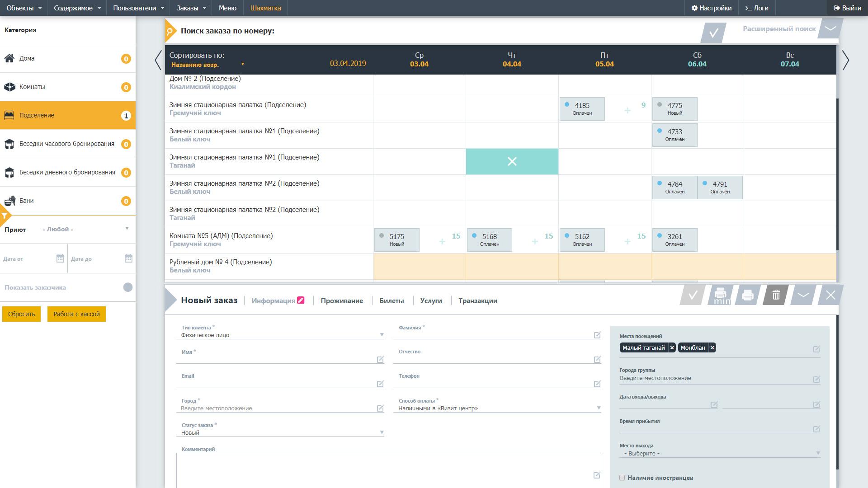The height and width of the screenshot is (488, 868).
Task: Toggle the Показать заказчика switch
Action: 127,287
